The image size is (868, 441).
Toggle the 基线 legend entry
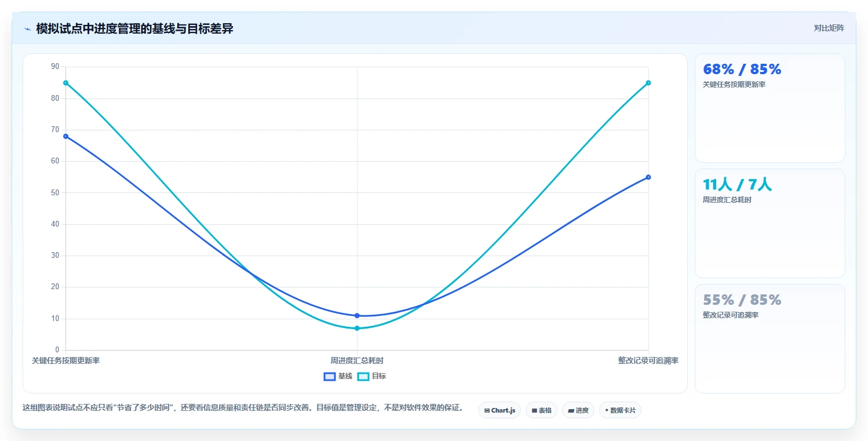click(x=338, y=376)
